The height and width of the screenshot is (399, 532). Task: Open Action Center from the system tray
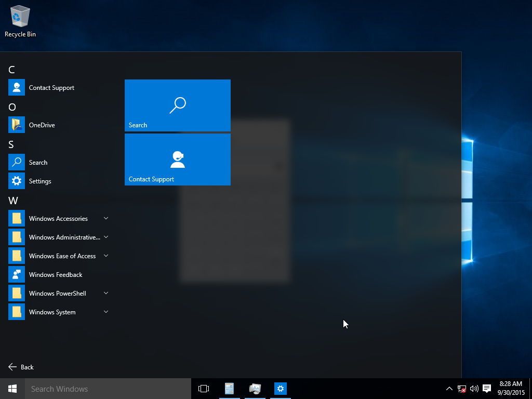tap(486, 389)
